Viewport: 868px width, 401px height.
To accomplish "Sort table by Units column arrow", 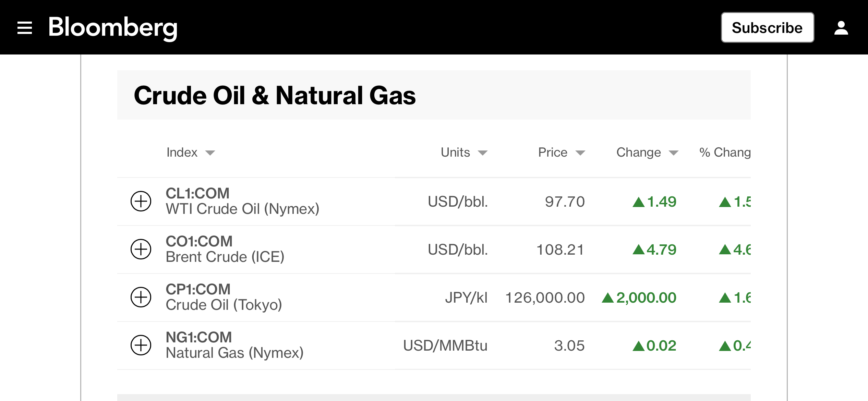I will click(483, 153).
